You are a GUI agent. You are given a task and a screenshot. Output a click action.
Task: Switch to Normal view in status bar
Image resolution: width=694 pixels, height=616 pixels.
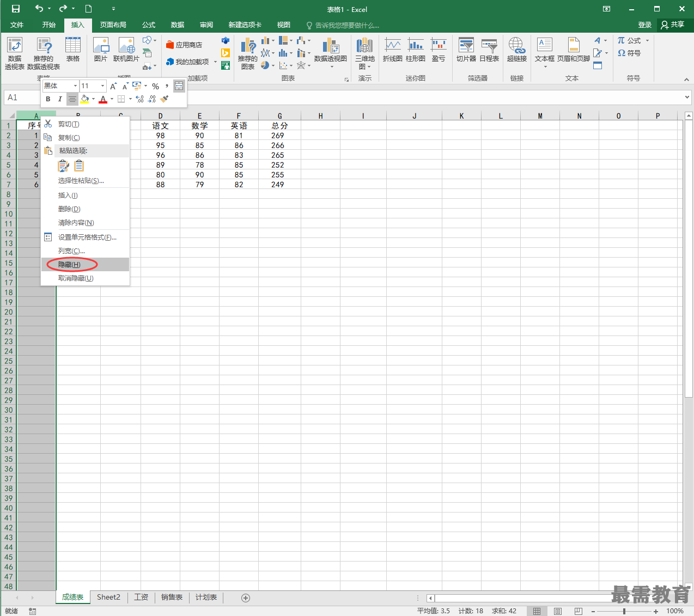pyautogui.click(x=537, y=611)
